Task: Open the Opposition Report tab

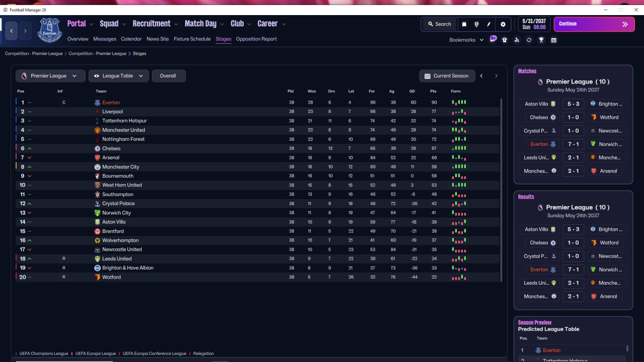Action: [x=256, y=39]
